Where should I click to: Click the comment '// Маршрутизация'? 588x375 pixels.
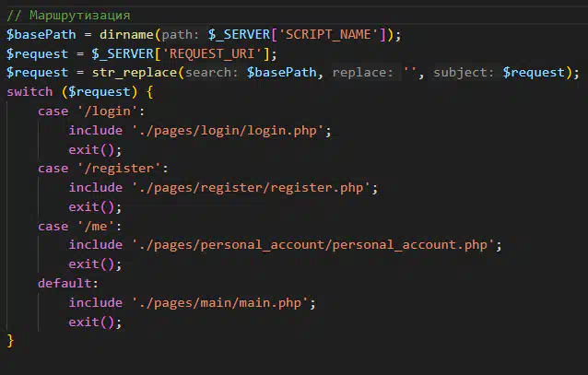[x=68, y=16]
